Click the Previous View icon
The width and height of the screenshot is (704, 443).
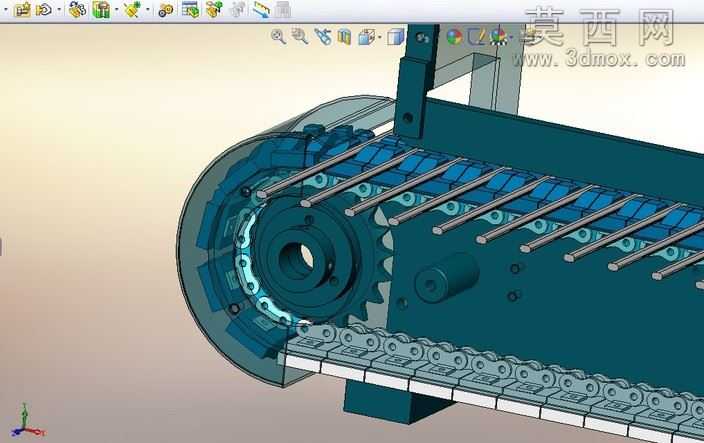click(x=322, y=36)
